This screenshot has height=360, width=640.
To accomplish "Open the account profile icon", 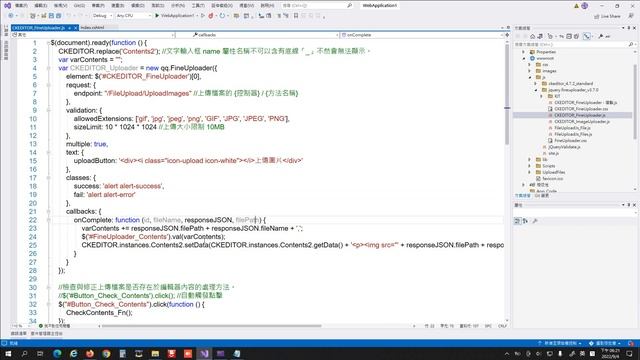I will [x=585, y=6].
